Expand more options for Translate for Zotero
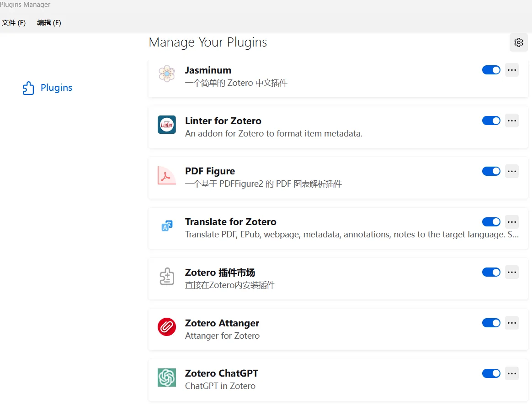The width and height of the screenshot is (532, 404). click(512, 222)
